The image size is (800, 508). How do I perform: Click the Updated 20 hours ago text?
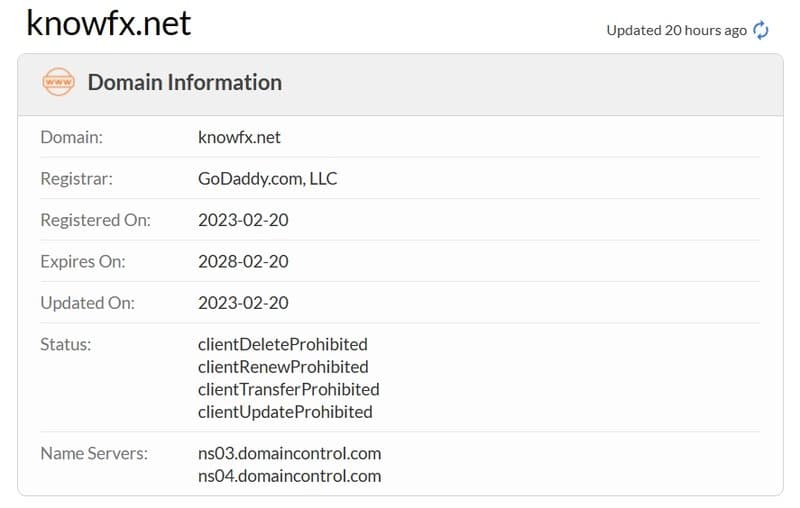point(676,30)
